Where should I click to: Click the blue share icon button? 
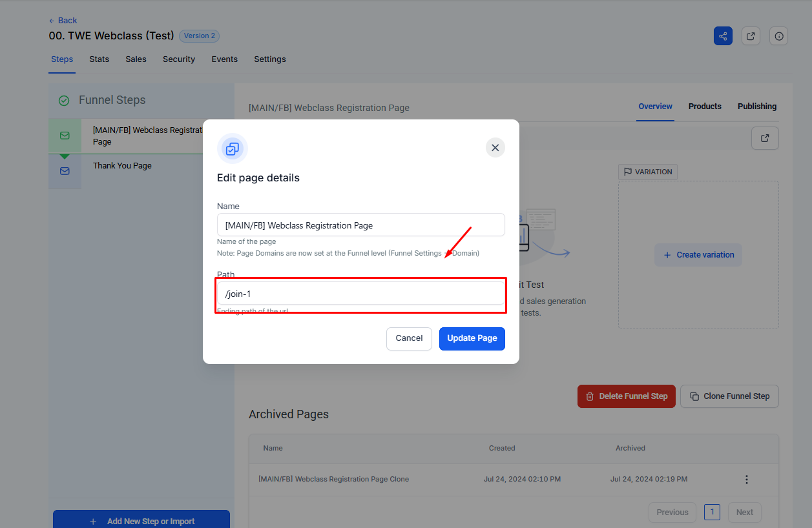pos(723,36)
